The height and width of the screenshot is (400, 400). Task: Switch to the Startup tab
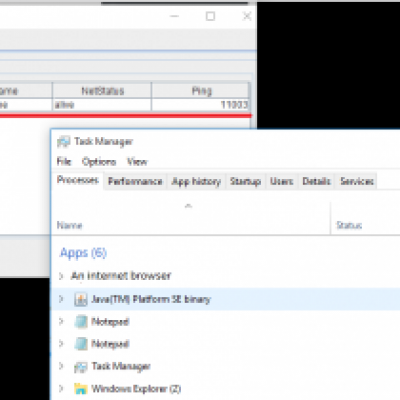[245, 181]
